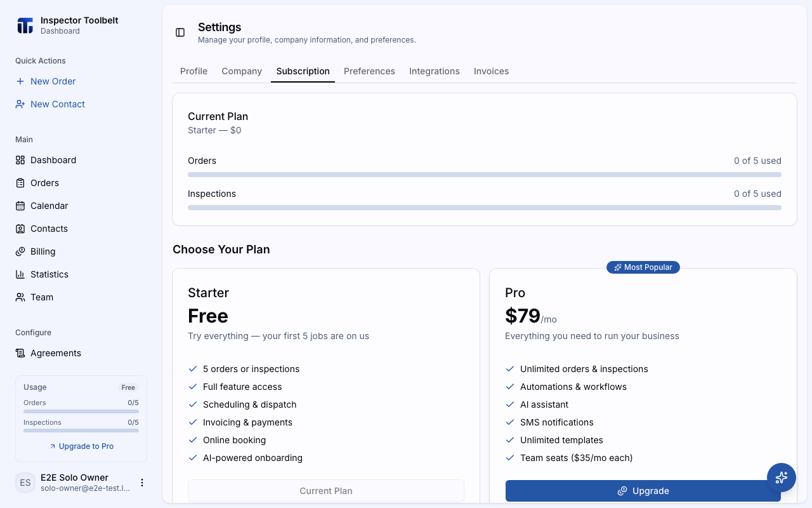Click the 'Starter — $0' plan text
Viewport: 812px width, 508px height.
click(x=214, y=130)
